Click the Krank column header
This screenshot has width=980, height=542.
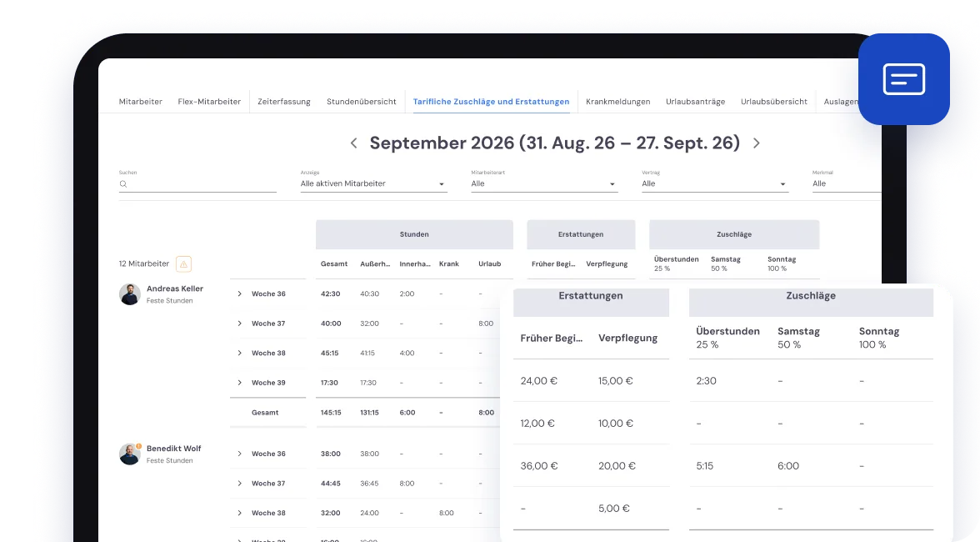click(448, 263)
